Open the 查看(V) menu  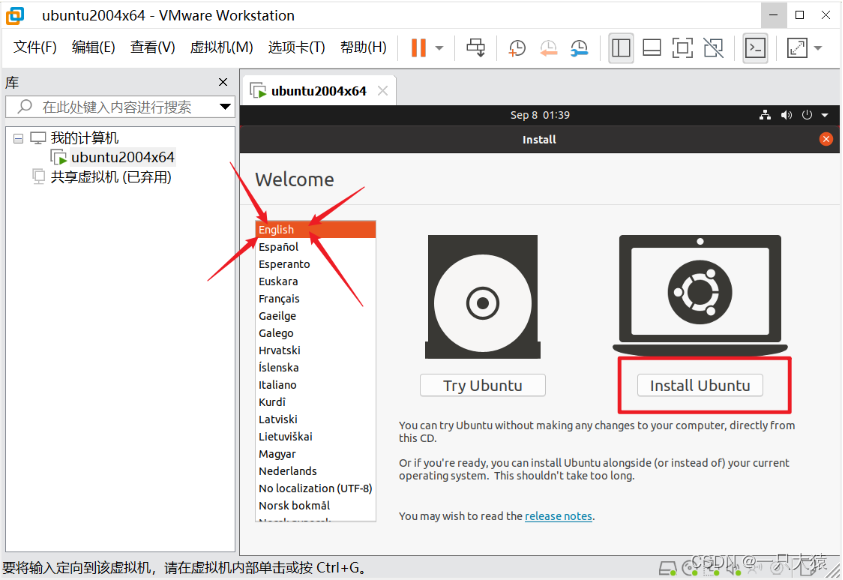[153, 47]
